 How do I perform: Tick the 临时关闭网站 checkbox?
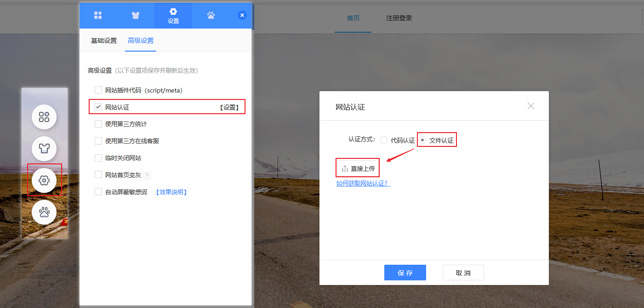[98, 158]
